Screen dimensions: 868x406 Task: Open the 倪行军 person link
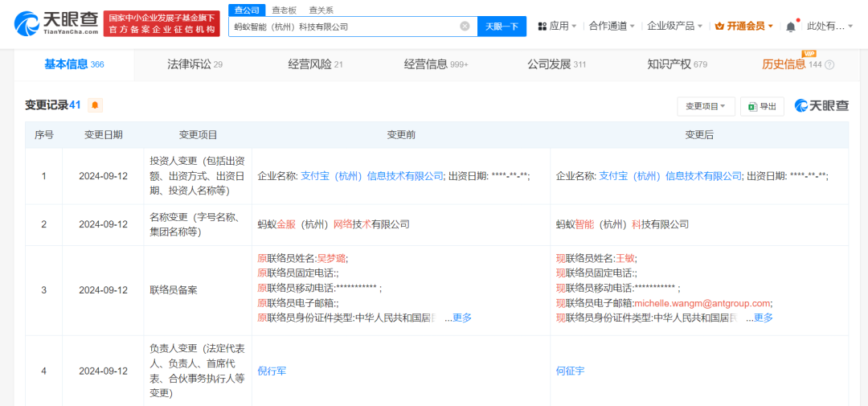click(x=272, y=371)
